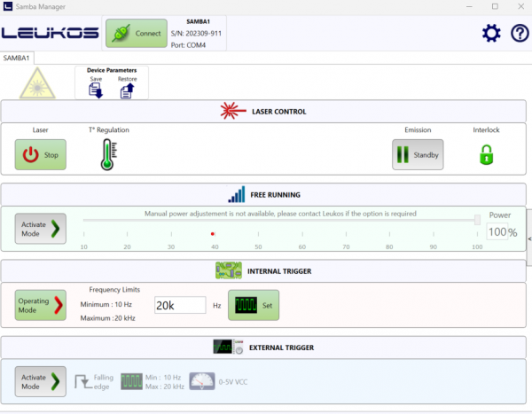532x414 pixels.
Task: Click the T° Regulation thermometer icon
Action: (108, 155)
